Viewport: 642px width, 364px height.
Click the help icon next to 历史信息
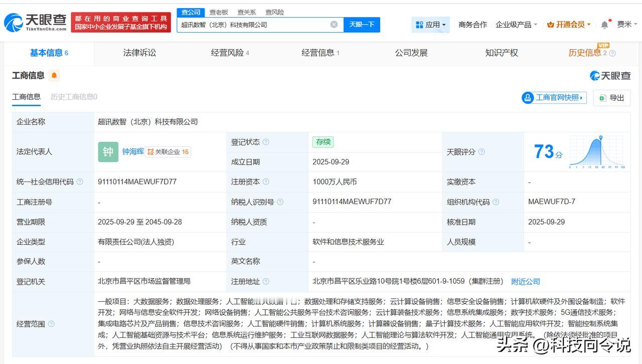pos(612,53)
